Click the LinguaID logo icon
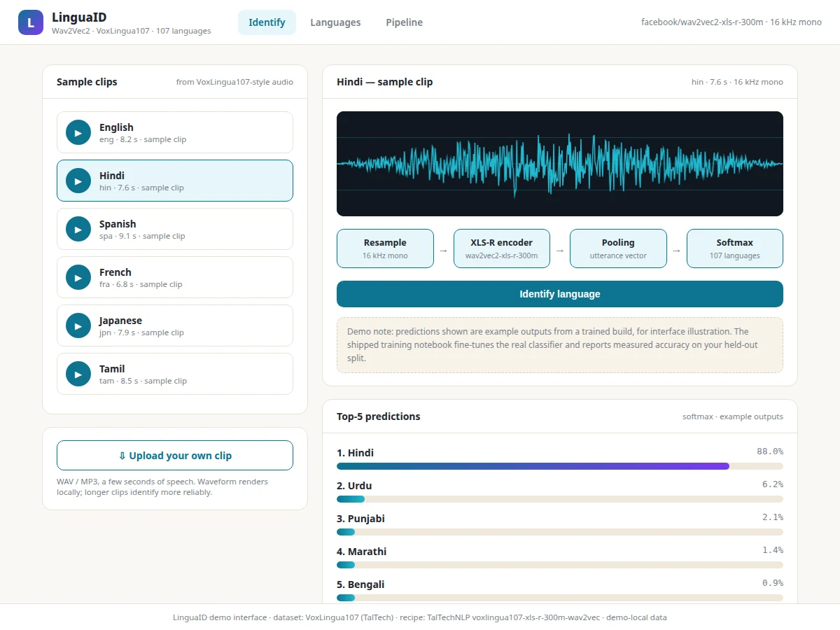Image resolution: width=840 pixels, height=630 pixels. 31,22
